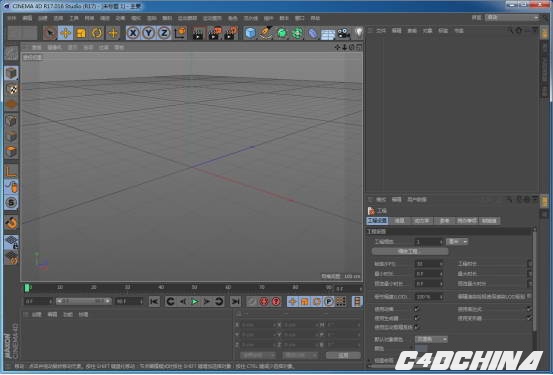
Task: Click the Pen spline tool icon
Action: [x=266, y=33]
